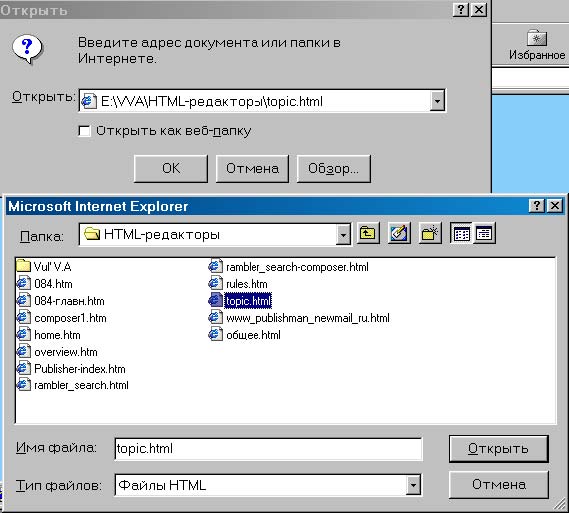This screenshot has height=513, width=569.
Task: Click Открыть button in file dialog
Action: pos(498,449)
